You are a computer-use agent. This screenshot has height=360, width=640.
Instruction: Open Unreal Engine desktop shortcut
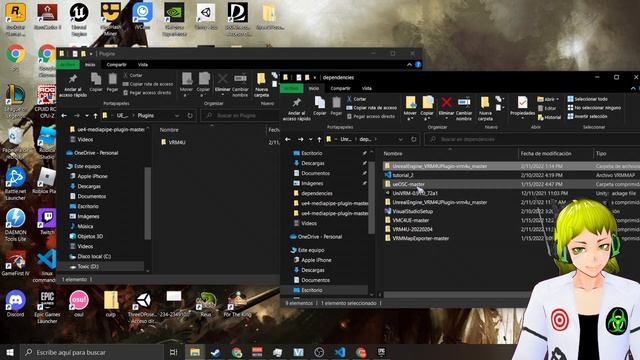click(x=79, y=19)
